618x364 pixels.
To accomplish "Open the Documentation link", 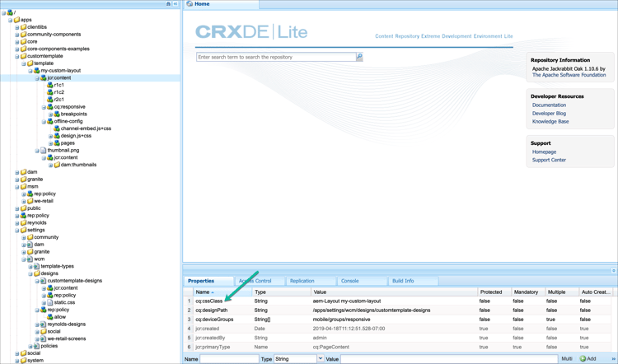I will click(549, 105).
